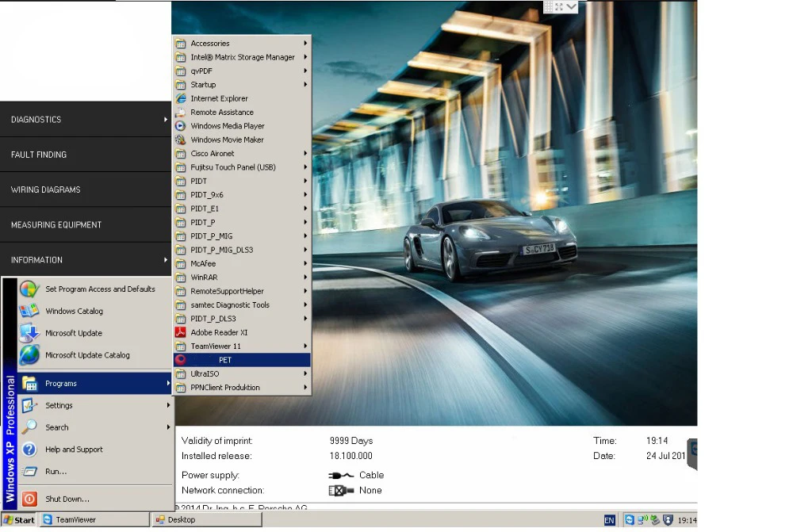Collapse the TeamViewer toolbar chevron
Viewport: 793px width, 532px height.
572,6
